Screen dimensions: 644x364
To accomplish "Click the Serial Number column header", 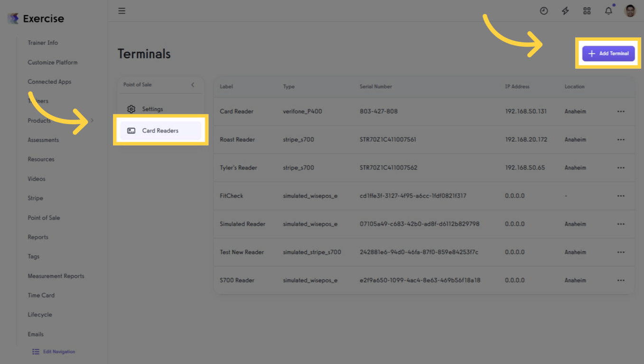I will point(376,87).
